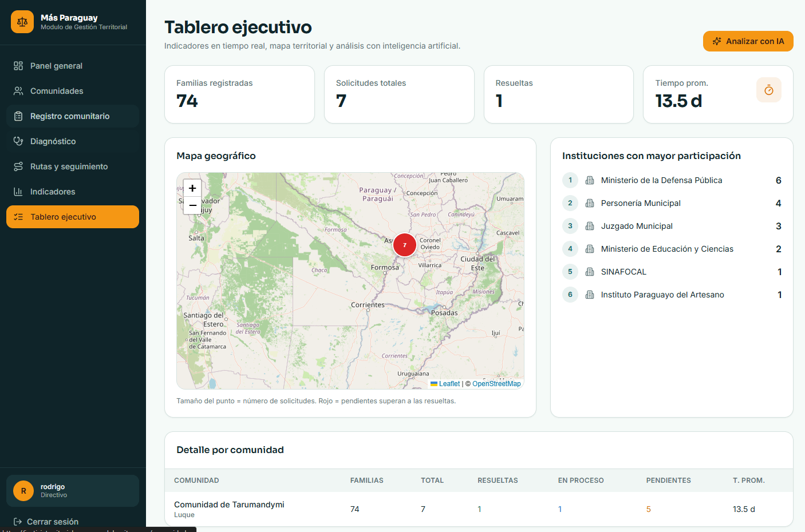This screenshot has width=805, height=532.
Task: Click the Rutas y seguimiento route icon
Action: (18, 166)
